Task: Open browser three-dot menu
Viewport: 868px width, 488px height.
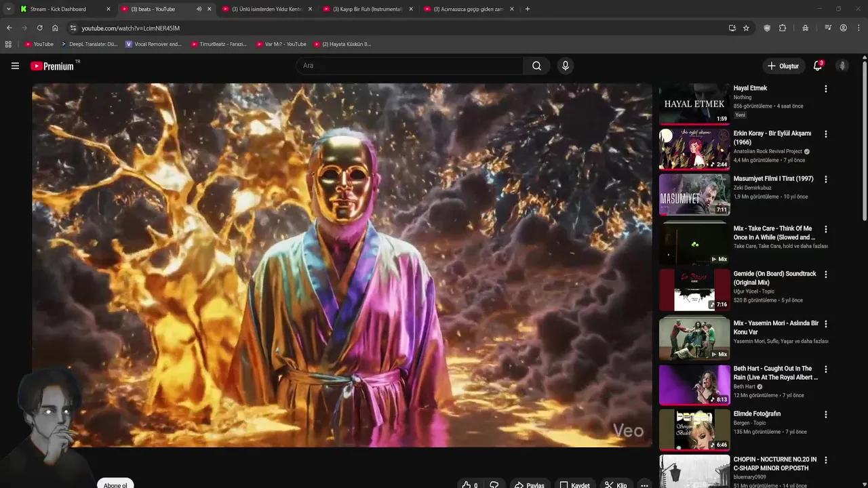Action: pyautogui.click(x=859, y=28)
